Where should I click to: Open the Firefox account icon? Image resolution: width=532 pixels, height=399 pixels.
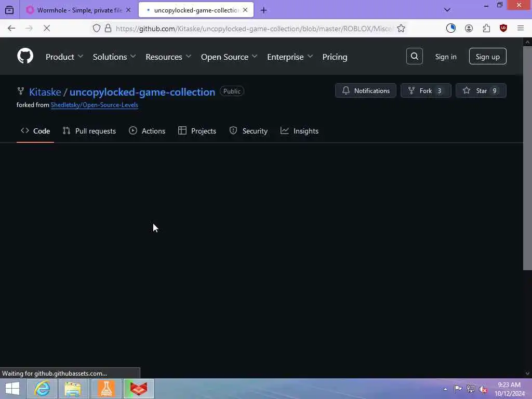click(469, 29)
